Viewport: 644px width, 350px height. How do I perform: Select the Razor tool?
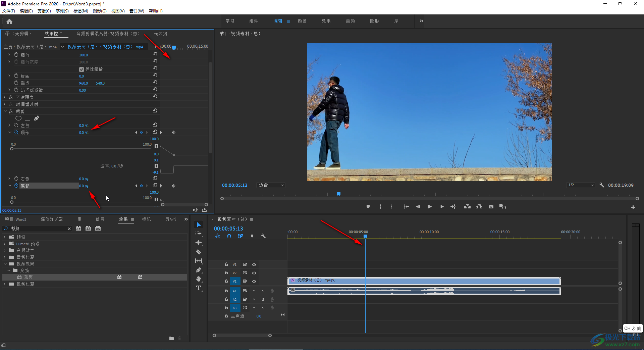pyautogui.click(x=199, y=252)
